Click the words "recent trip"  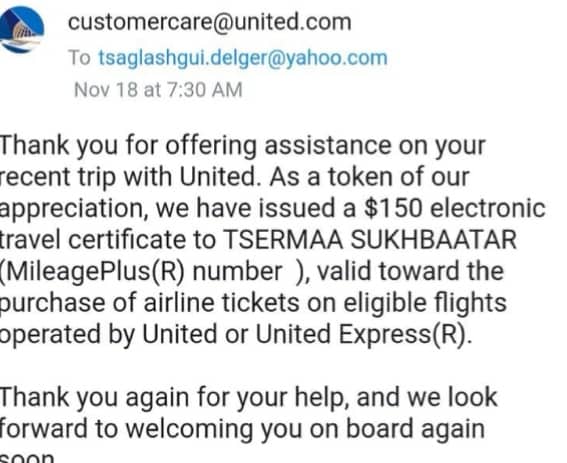click(58, 178)
